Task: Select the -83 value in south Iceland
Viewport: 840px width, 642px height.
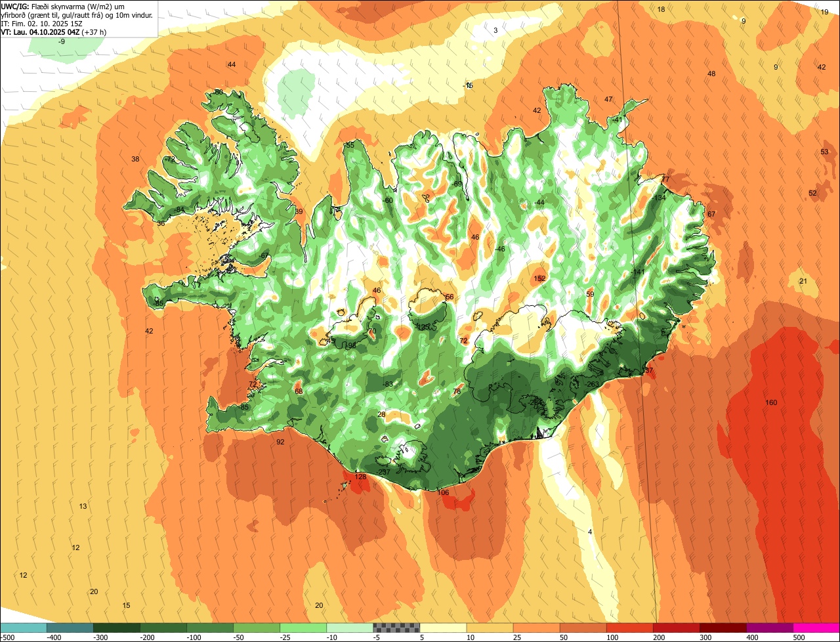Action: [x=387, y=384]
